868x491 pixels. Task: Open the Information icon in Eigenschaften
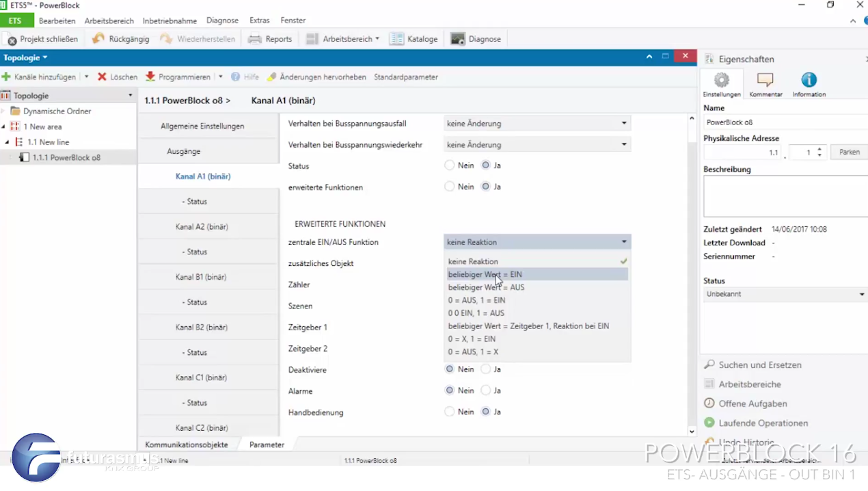[x=809, y=80]
